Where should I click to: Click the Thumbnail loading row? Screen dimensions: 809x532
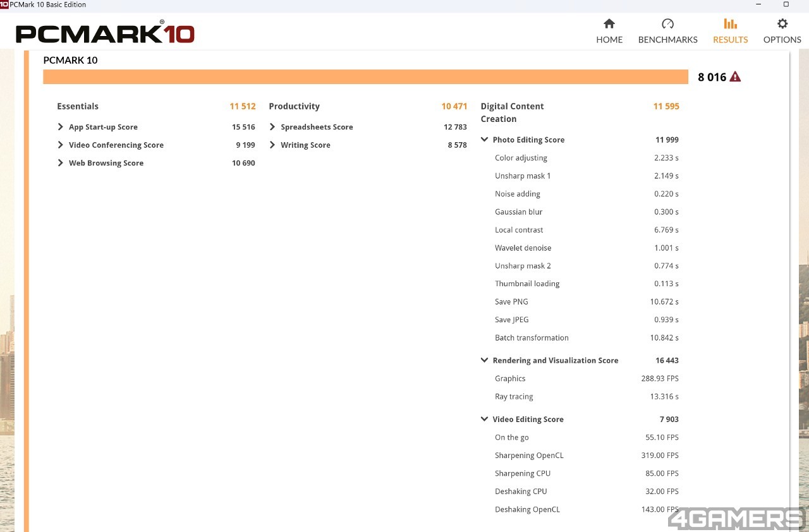tap(587, 284)
